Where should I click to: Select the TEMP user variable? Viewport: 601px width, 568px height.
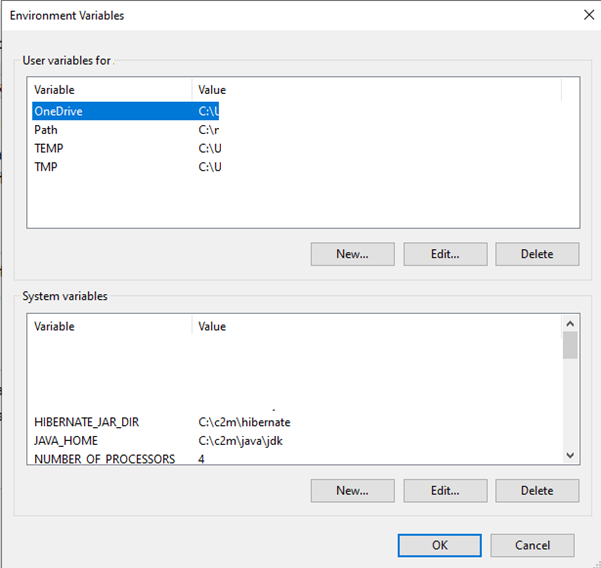click(x=49, y=148)
